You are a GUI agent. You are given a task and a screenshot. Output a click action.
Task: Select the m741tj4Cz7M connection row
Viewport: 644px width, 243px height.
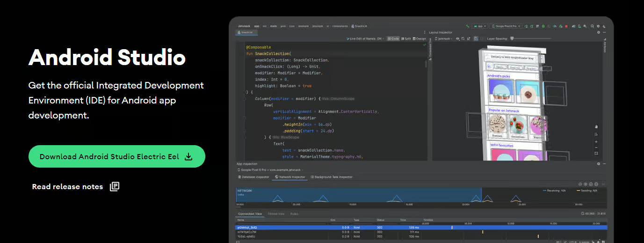click(421, 232)
